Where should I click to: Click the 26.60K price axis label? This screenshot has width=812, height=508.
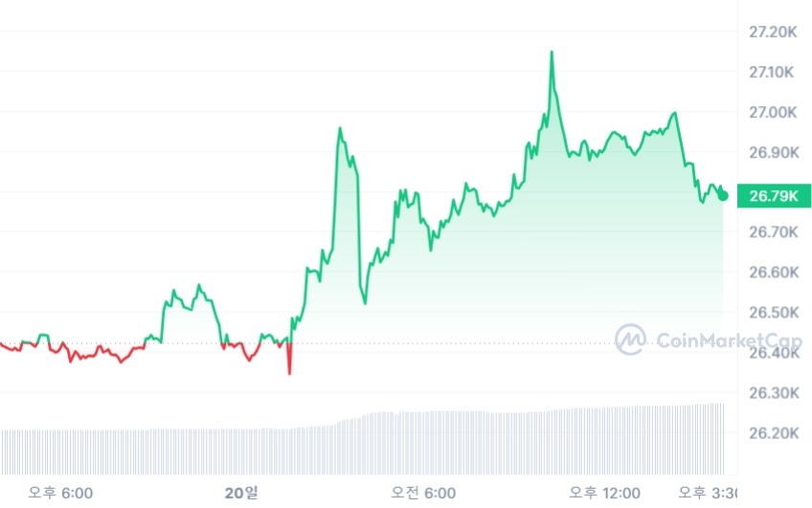(773, 273)
